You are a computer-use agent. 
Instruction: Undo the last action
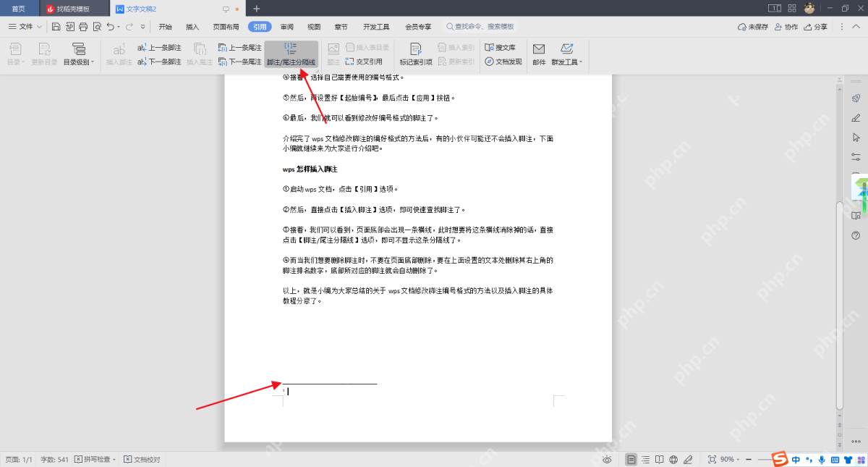tap(110, 27)
